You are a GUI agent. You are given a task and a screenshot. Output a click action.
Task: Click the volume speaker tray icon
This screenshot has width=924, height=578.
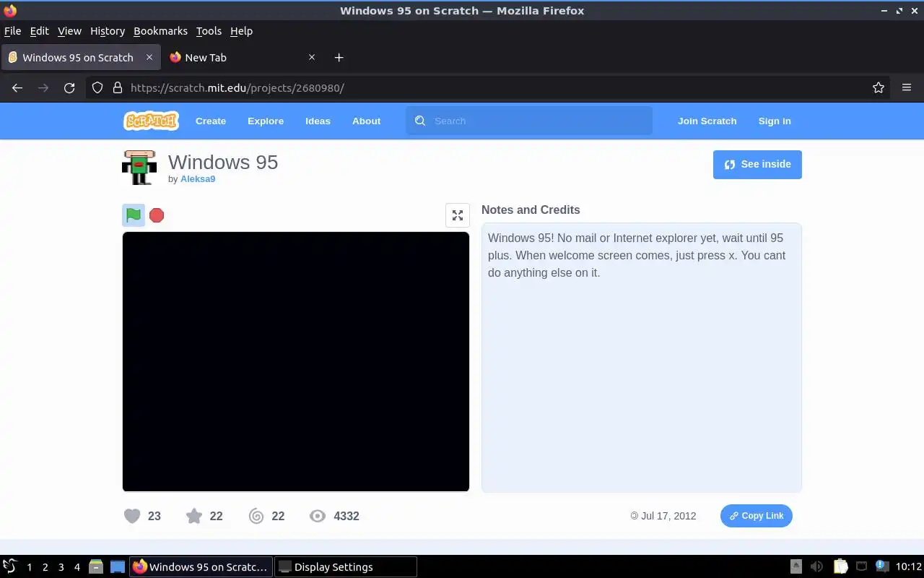tap(816, 567)
